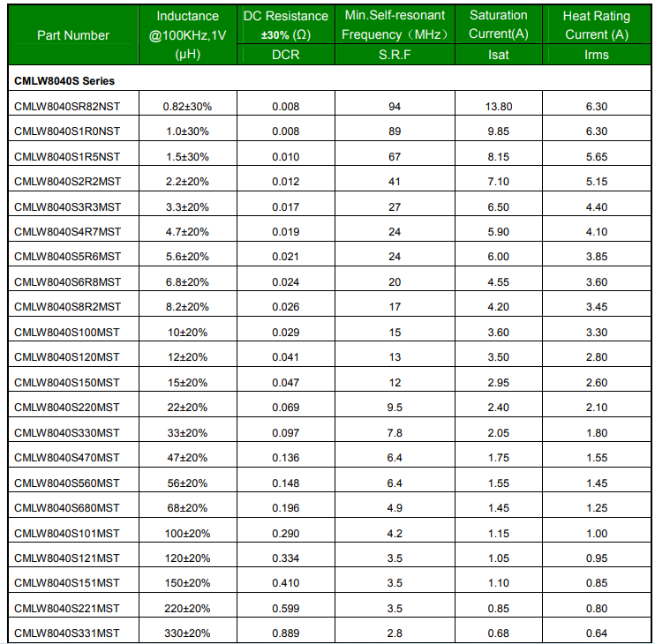Click Irms value 1.00
The height and width of the screenshot is (644, 655).
597,534
